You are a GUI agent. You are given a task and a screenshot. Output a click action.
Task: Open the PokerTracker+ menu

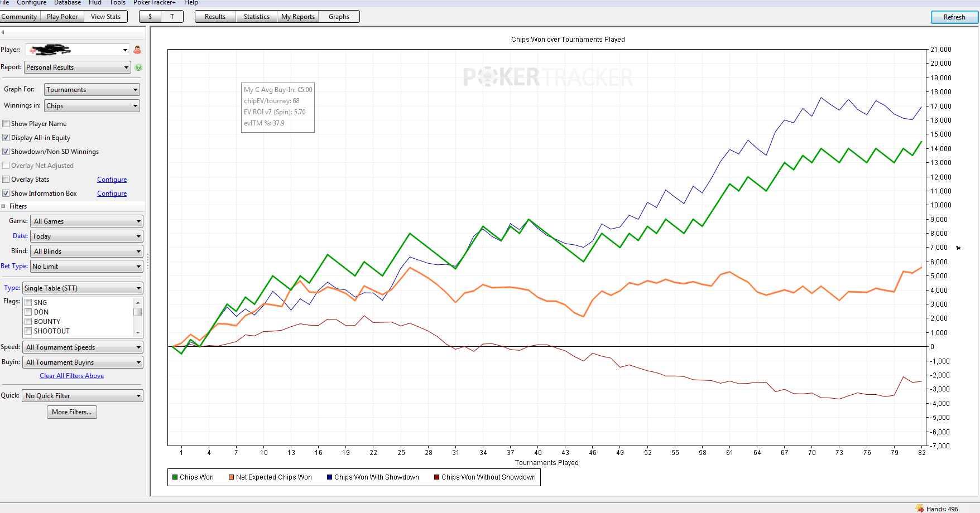point(155,3)
